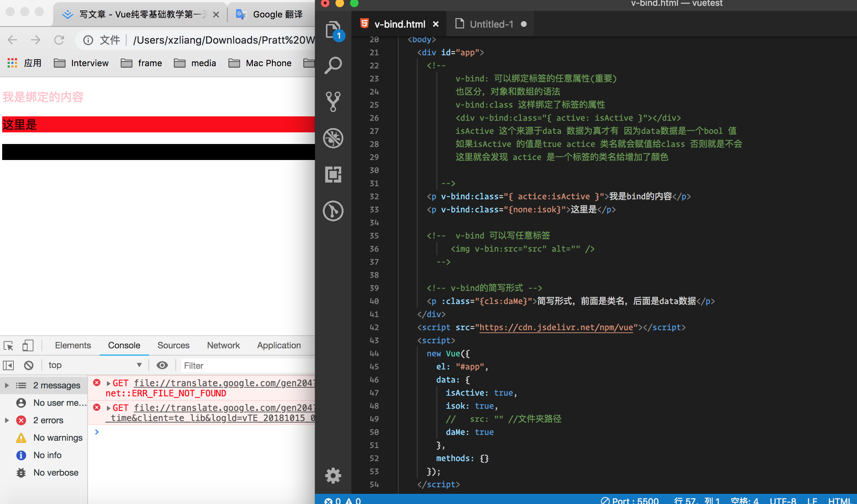This screenshot has width=857, height=504.
Task: Click the console Filter field
Action: coord(247,365)
